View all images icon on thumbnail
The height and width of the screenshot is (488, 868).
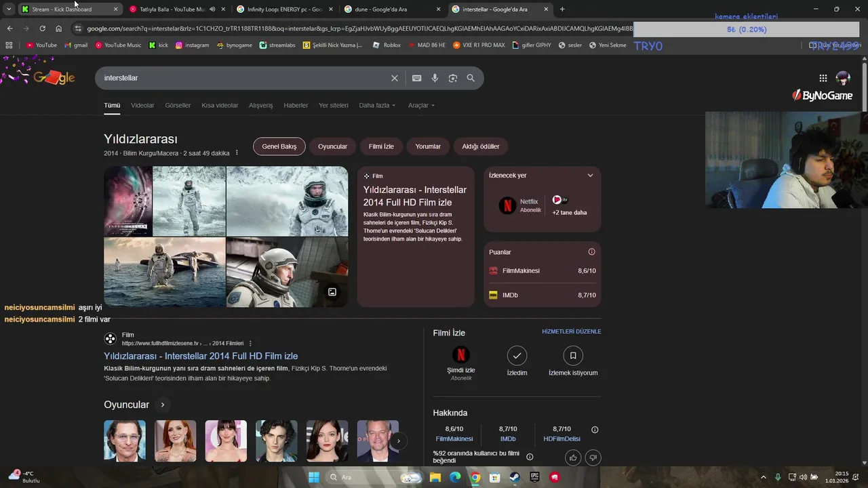(x=332, y=292)
